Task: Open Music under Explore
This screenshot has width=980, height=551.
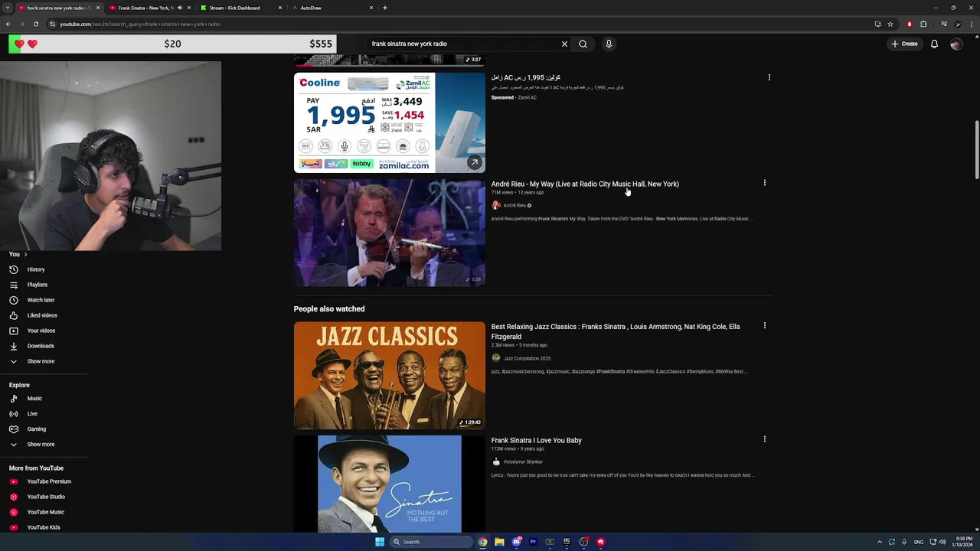Action: [x=34, y=399]
